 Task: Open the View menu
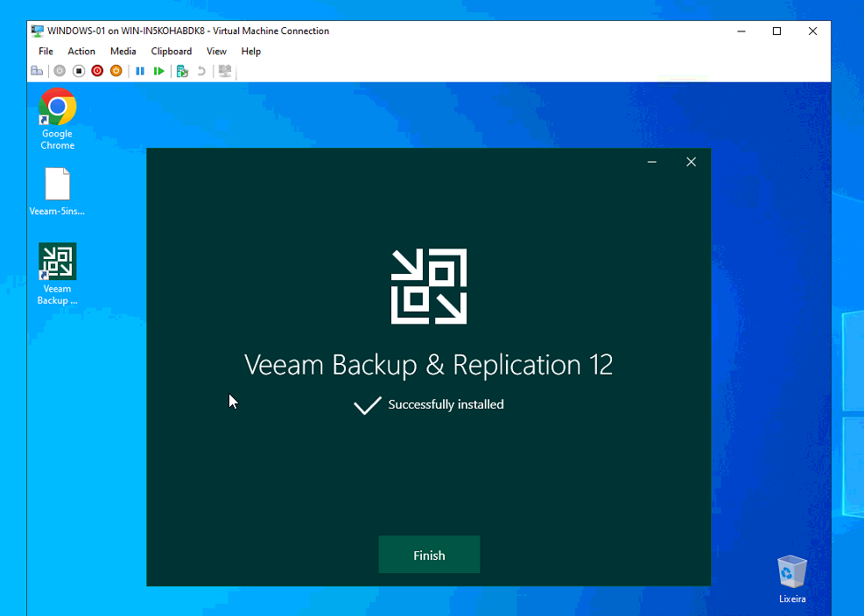[x=216, y=52]
